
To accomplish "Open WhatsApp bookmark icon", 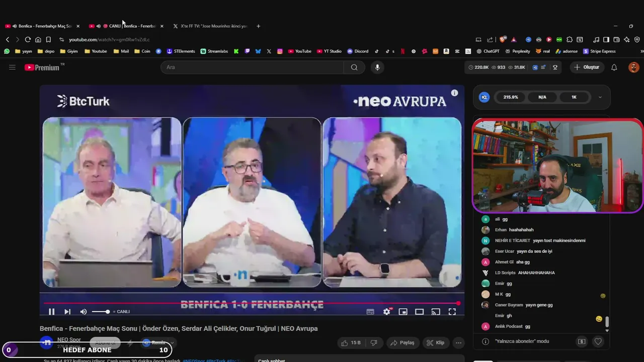I will coord(7,51).
